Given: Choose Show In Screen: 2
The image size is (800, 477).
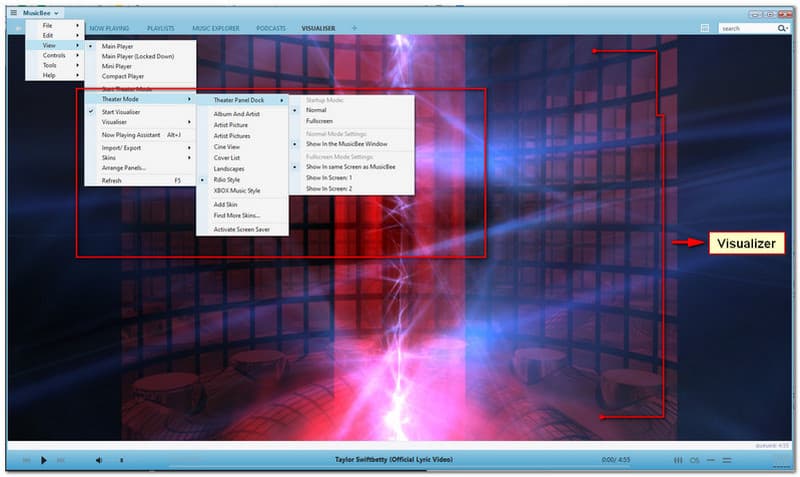Looking at the screenshot, I should (352, 189).
